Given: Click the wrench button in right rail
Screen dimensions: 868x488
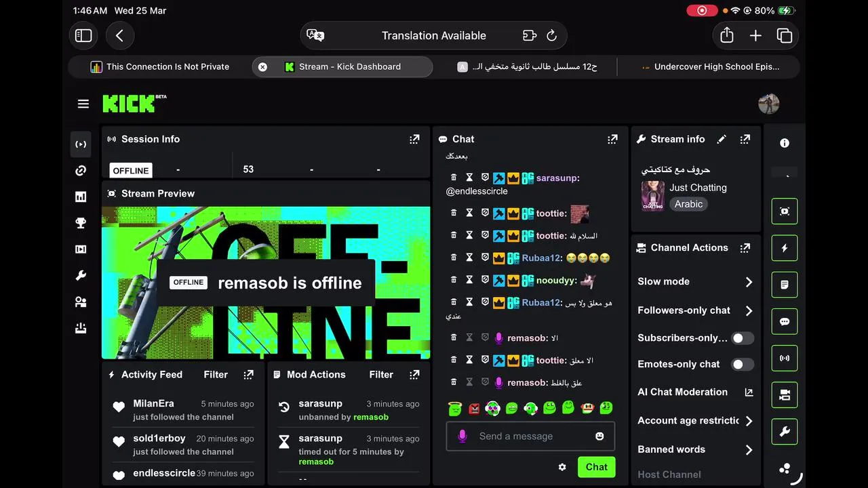Looking at the screenshot, I should tap(785, 432).
